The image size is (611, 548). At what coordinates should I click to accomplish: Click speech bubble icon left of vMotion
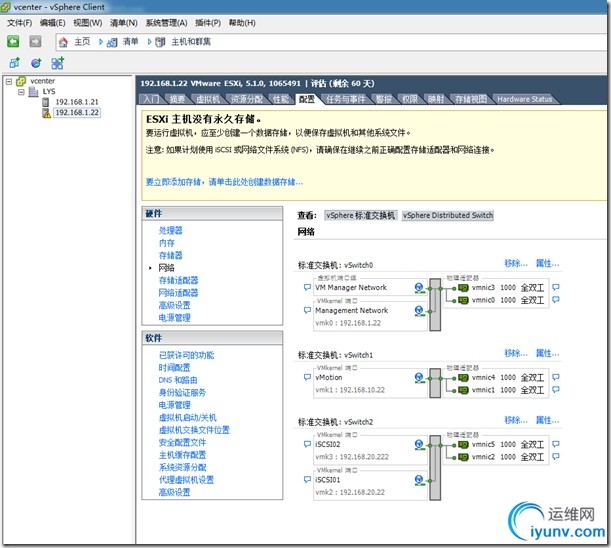click(x=307, y=377)
